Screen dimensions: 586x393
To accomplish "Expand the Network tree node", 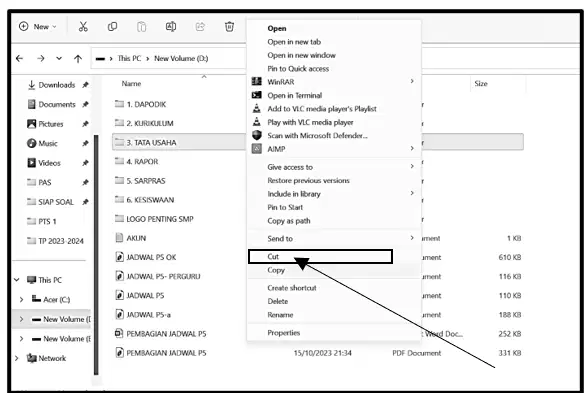I will point(16,358).
